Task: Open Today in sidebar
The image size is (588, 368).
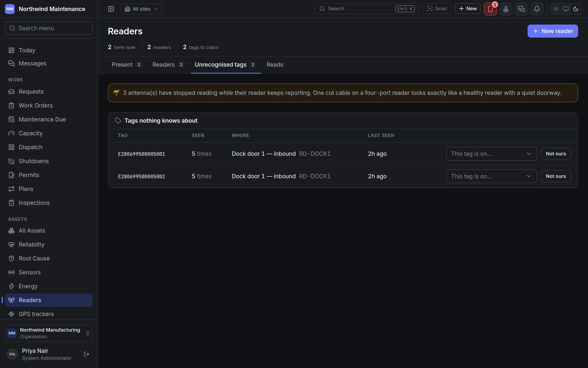Action: click(49, 50)
